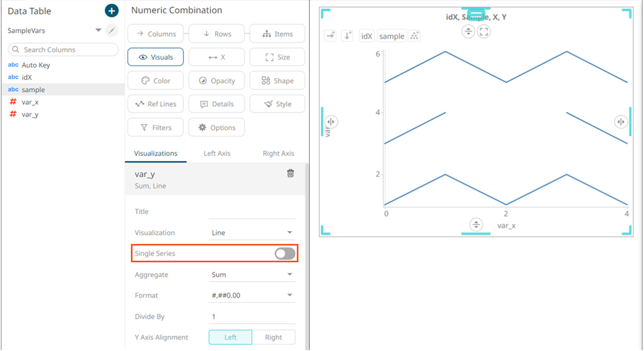Delete var_y visualization with trash icon
Viewport: 644px width, 351px height.
tap(290, 174)
